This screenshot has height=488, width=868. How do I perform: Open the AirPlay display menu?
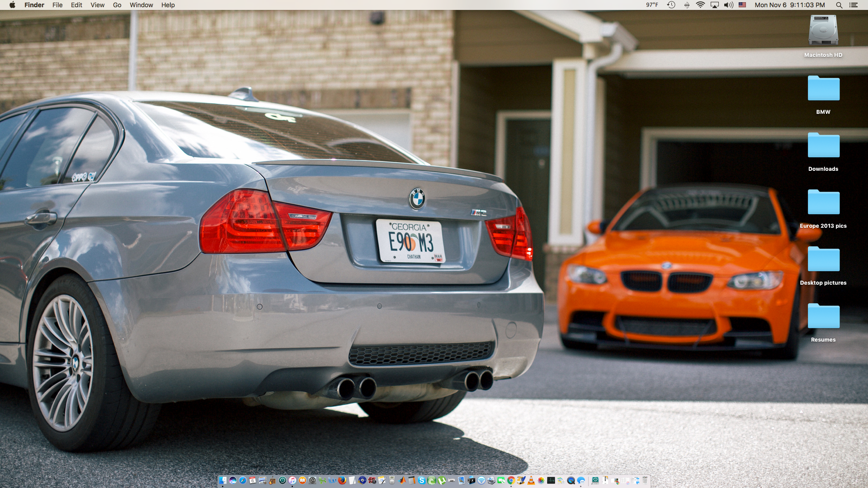click(715, 5)
